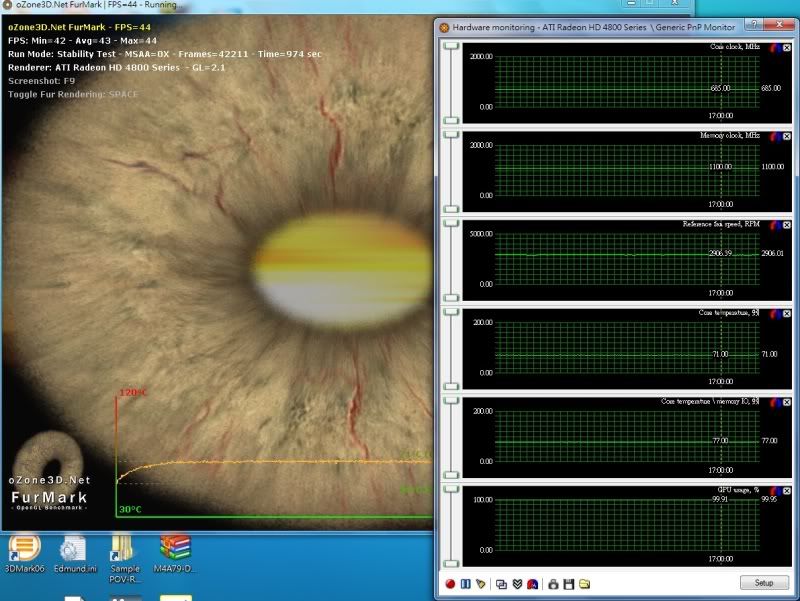Click the 'Reference fan speed, RPM' graph label

[721, 224]
